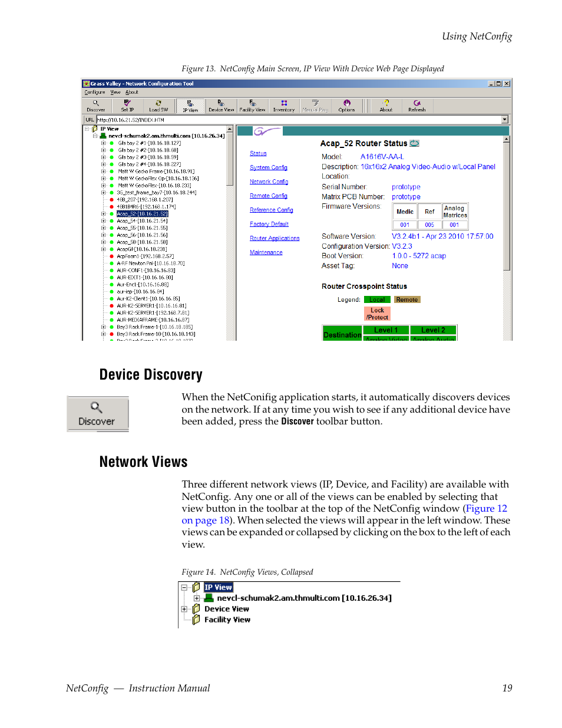Select Aur-K2-Client1 [10.16.16.85] device

[148, 299]
